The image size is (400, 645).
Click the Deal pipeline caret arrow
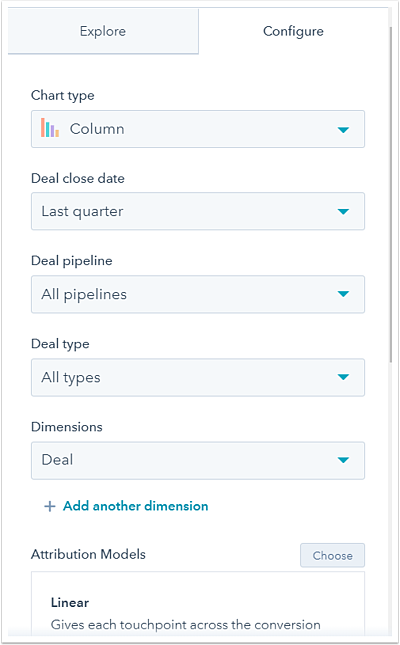(x=343, y=294)
